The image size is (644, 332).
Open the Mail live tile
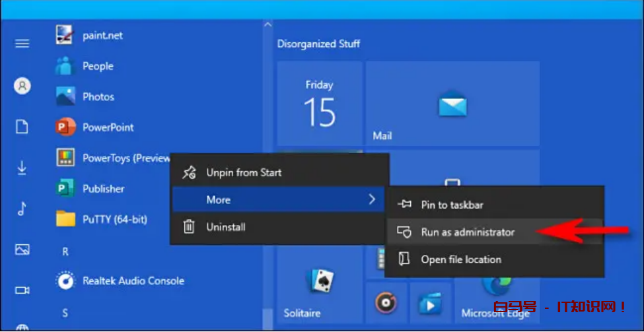click(x=452, y=104)
